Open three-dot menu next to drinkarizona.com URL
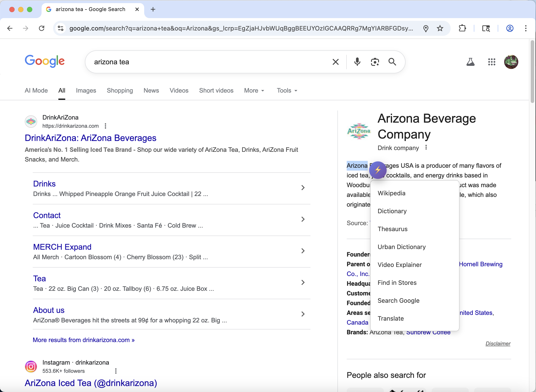Image resolution: width=536 pixels, height=392 pixels. pos(105,126)
